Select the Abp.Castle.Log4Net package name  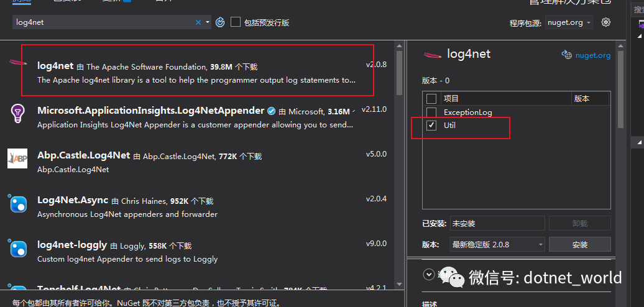tap(84, 155)
